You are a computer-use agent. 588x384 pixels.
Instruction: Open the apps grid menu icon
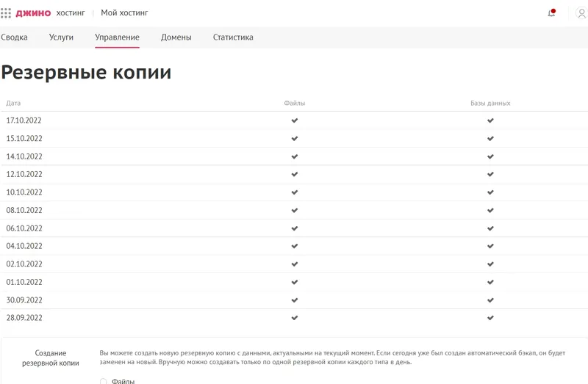(6, 13)
